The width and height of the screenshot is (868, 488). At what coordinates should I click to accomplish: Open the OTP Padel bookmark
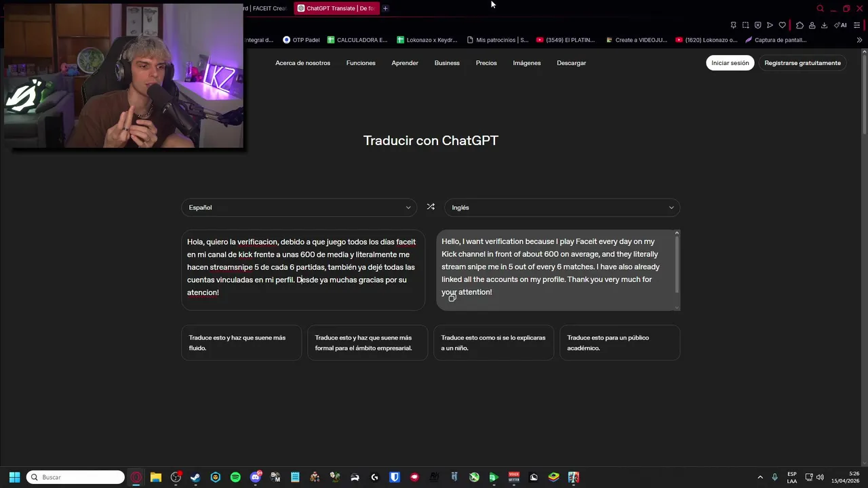tap(301, 40)
